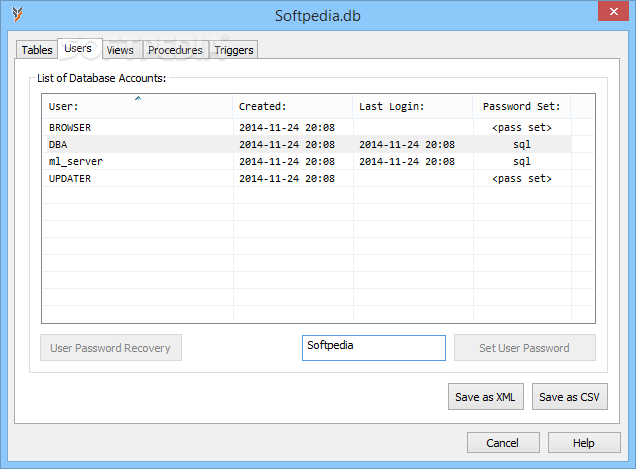
Task: Export accounts with Save as XML
Action: click(486, 396)
